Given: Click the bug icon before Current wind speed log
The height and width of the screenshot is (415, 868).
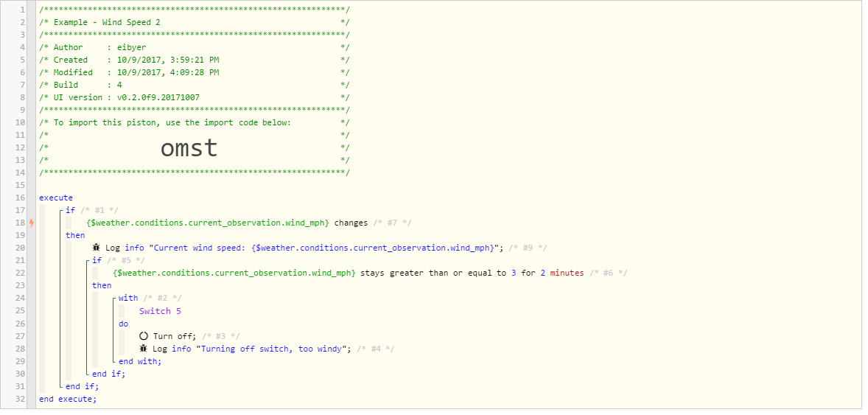Looking at the screenshot, I should click(x=97, y=248).
